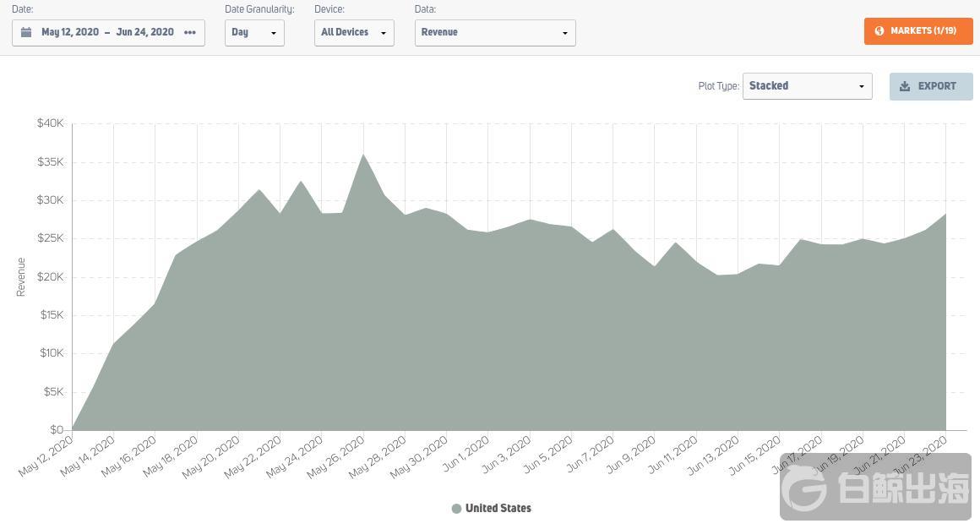
Task: Click the May 26, 2020 axis label
Action: pyautogui.click(x=336, y=456)
